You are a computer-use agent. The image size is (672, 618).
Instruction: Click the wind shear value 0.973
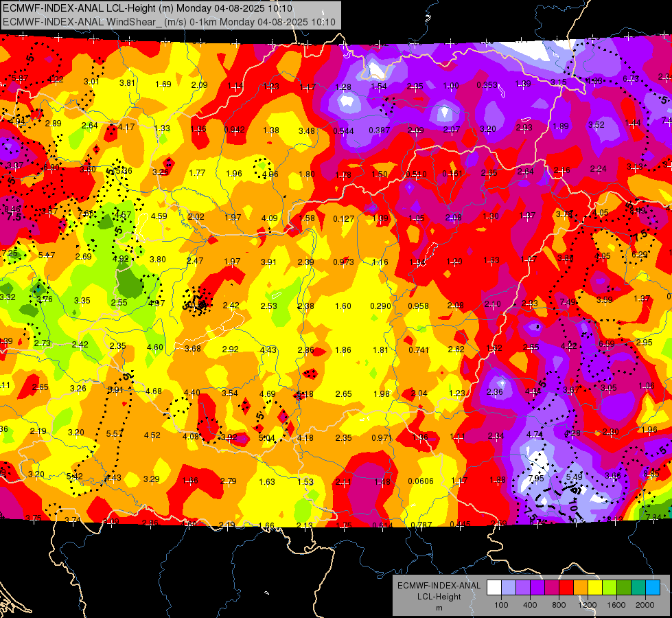344,262
